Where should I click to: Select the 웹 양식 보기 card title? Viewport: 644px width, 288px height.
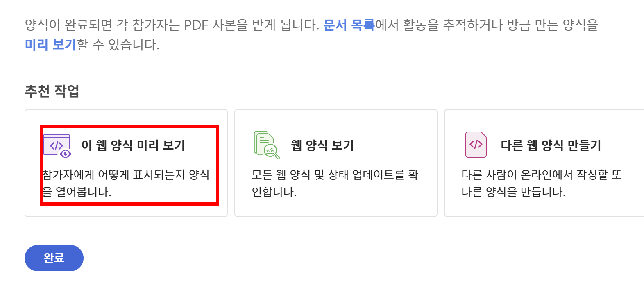(x=322, y=145)
